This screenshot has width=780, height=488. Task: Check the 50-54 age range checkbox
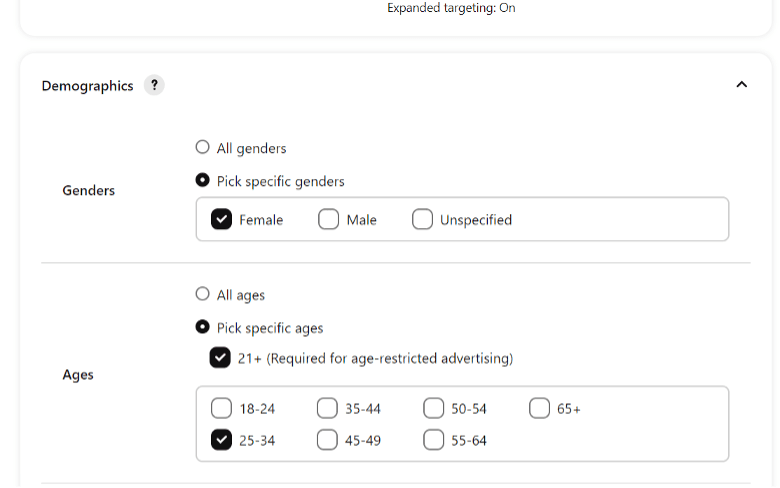tap(434, 408)
